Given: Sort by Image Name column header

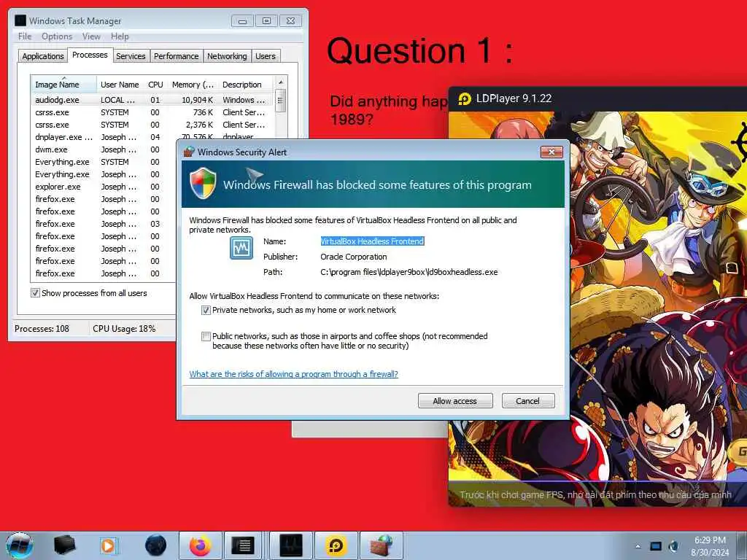Looking at the screenshot, I should [x=64, y=85].
